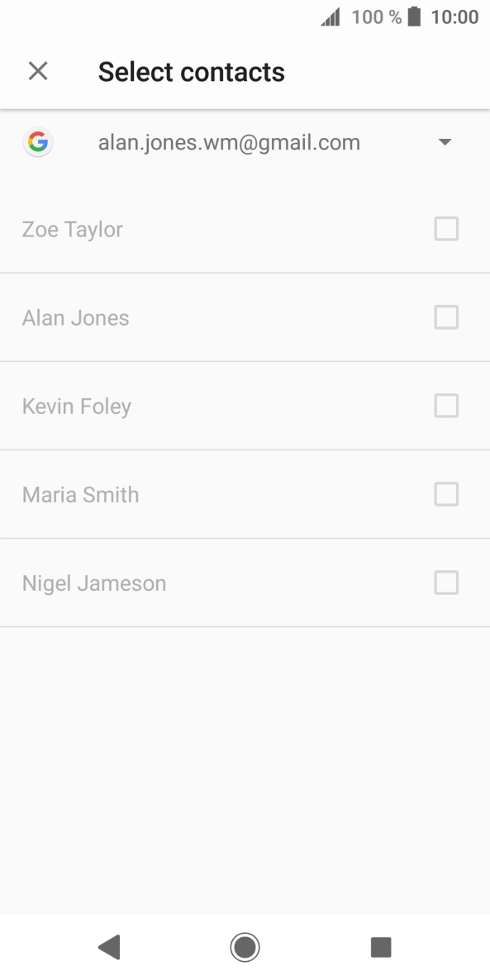The height and width of the screenshot is (980, 490).
Task: Enable the checkbox for Kevin Foley
Action: (x=446, y=406)
